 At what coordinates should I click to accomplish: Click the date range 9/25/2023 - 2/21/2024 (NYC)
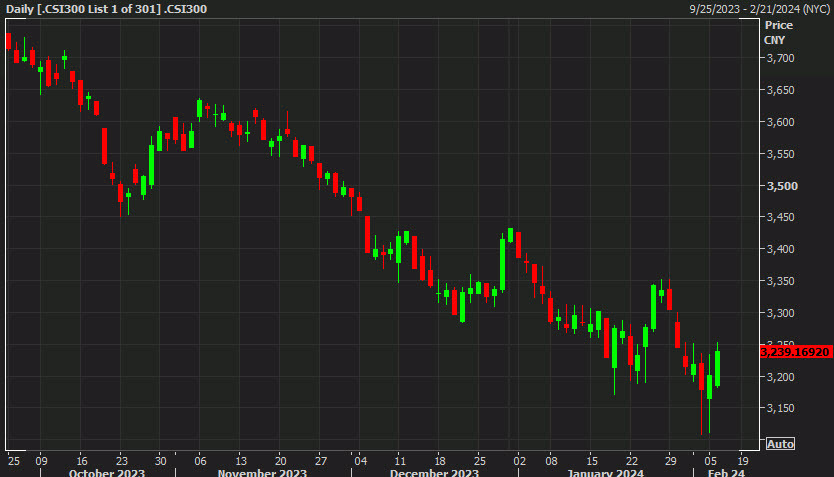[x=760, y=9]
